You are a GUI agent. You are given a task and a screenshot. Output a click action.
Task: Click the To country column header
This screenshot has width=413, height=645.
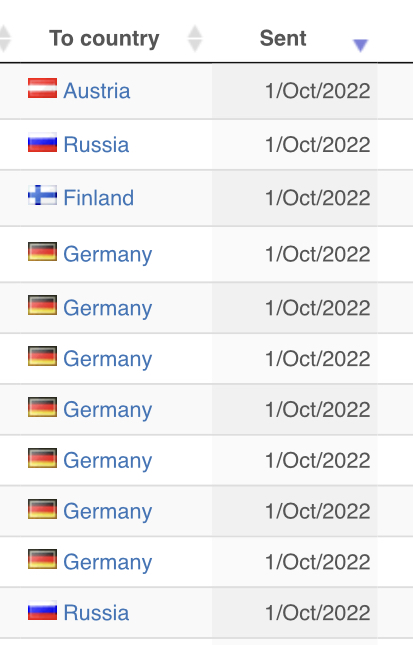coord(104,39)
